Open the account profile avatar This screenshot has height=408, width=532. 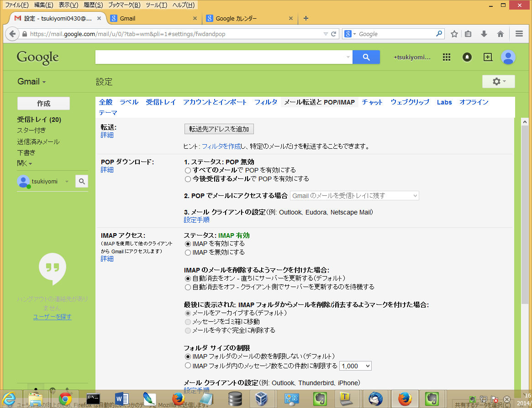pos(508,58)
